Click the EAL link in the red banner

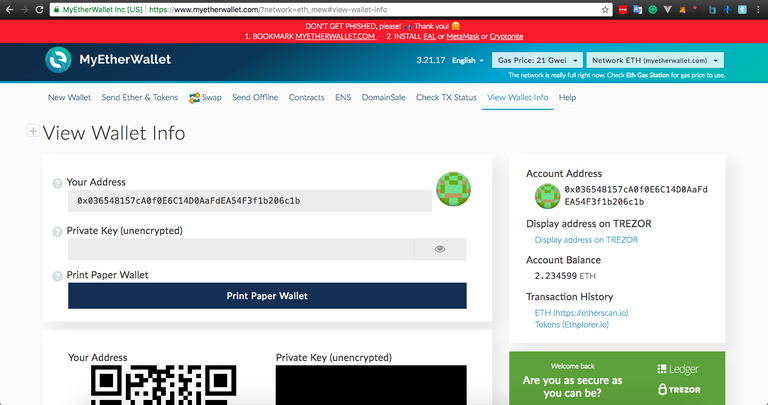tap(430, 37)
